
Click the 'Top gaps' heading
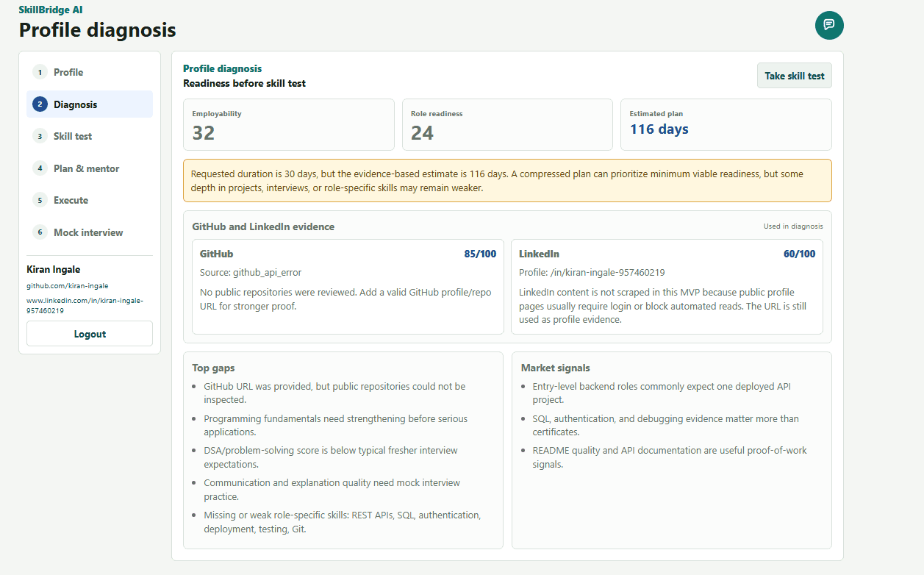pyautogui.click(x=213, y=368)
